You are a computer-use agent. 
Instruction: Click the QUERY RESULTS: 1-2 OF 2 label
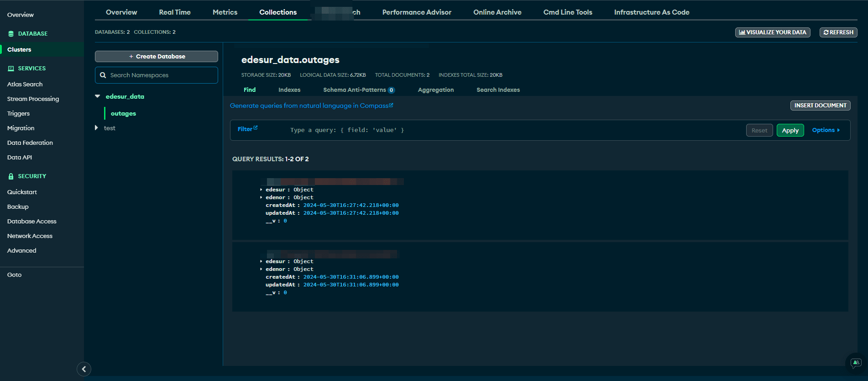(x=271, y=159)
